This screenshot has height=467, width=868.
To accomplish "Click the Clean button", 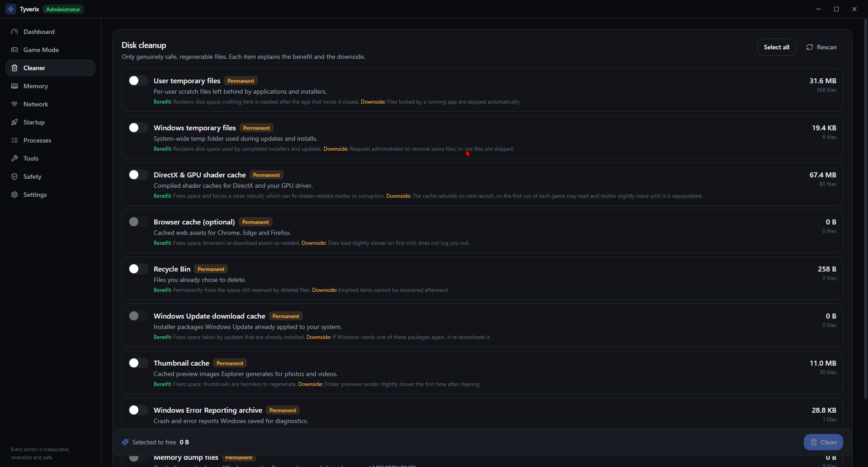I will (x=823, y=442).
